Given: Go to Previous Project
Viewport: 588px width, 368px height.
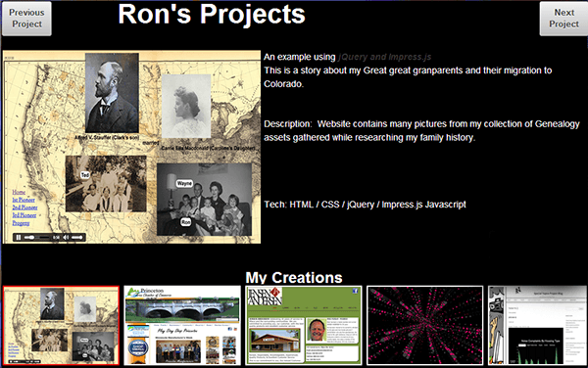Looking at the screenshot, I should (26, 19).
